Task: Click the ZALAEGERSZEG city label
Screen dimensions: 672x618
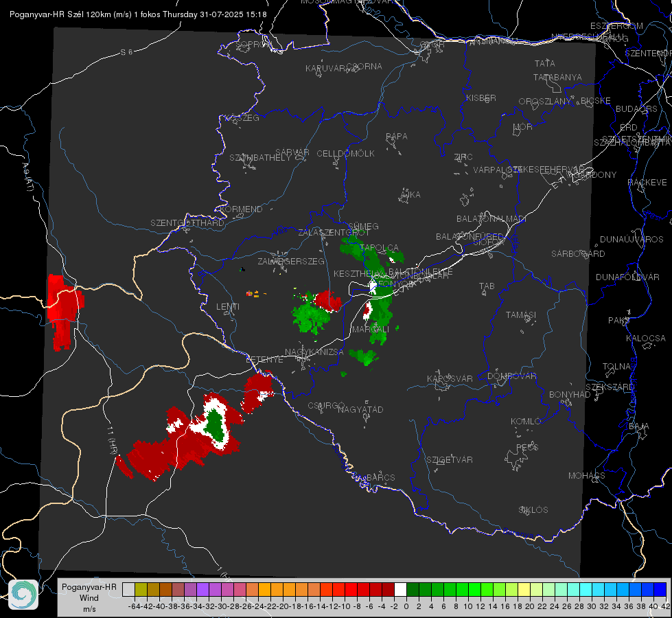Action: click(291, 261)
